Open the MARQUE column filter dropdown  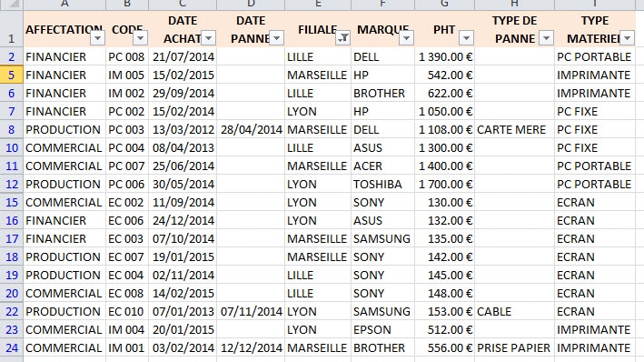tap(406, 38)
